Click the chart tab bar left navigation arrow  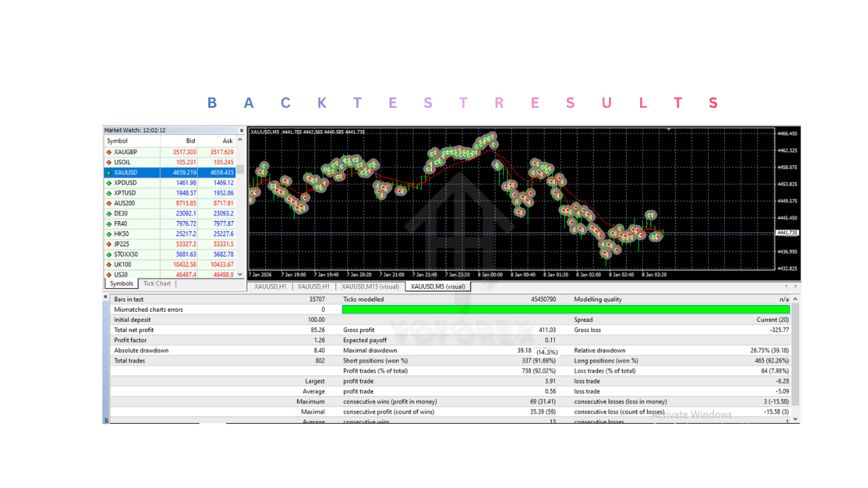click(786, 286)
